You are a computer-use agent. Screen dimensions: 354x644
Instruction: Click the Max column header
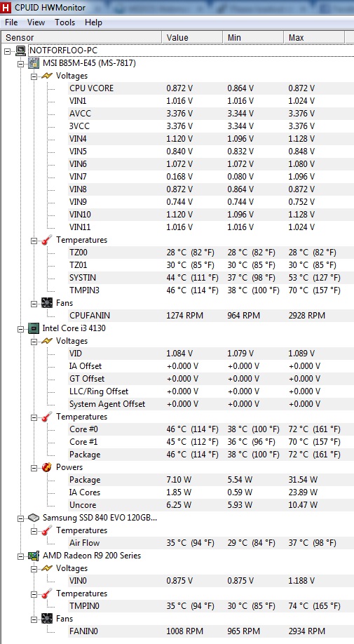(x=314, y=37)
